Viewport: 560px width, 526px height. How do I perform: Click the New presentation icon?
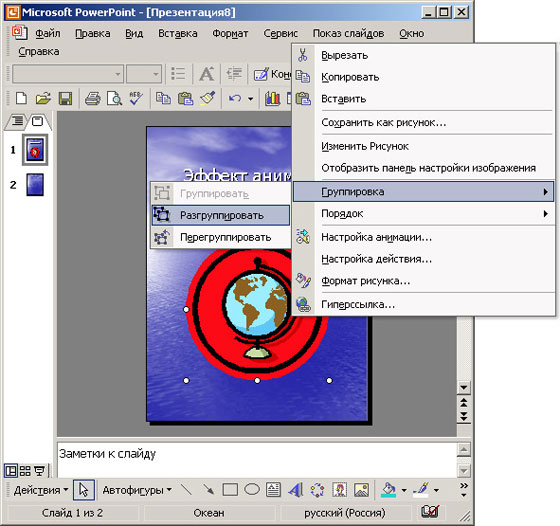[x=21, y=98]
